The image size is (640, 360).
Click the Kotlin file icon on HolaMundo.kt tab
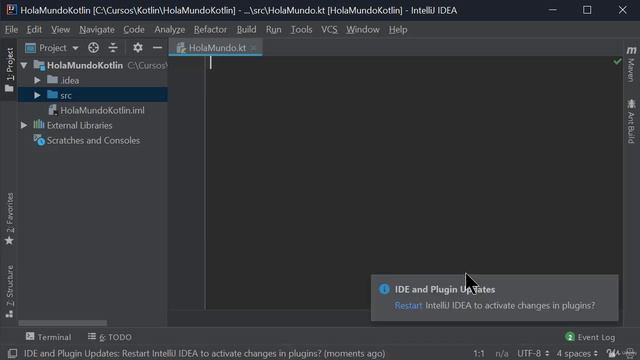pos(181,48)
